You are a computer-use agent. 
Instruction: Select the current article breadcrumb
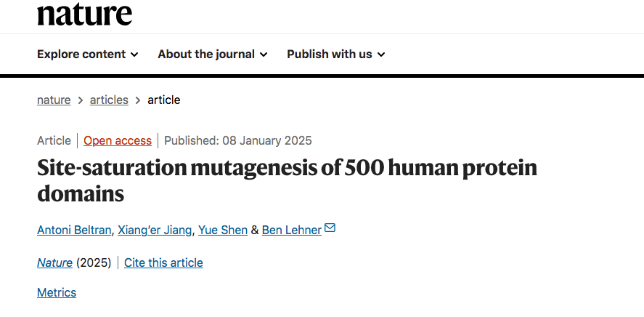[x=164, y=100]
